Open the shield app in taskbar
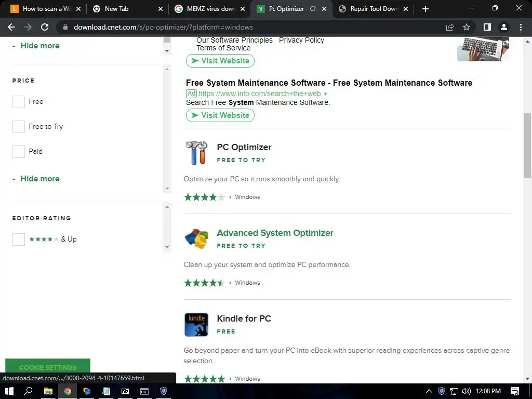The height and width of the screenshot is (399, 532). [164, 391]
